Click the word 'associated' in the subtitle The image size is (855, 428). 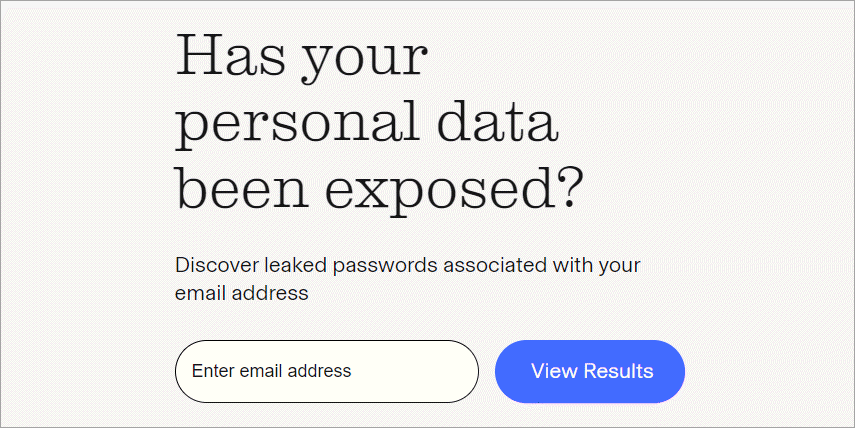(495, 266)
